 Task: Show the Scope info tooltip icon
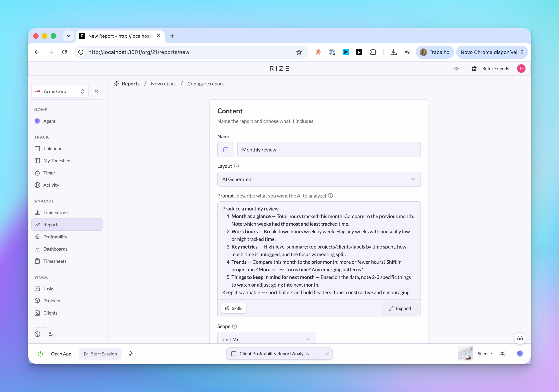(x=235, y=326)
